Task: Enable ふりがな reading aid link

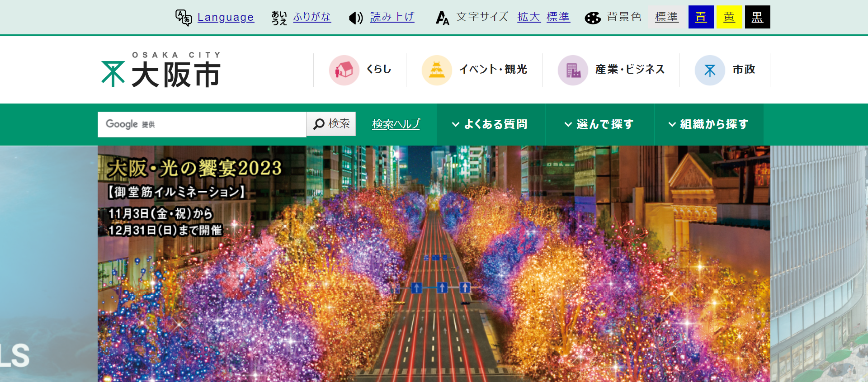Action: [312, 17]
